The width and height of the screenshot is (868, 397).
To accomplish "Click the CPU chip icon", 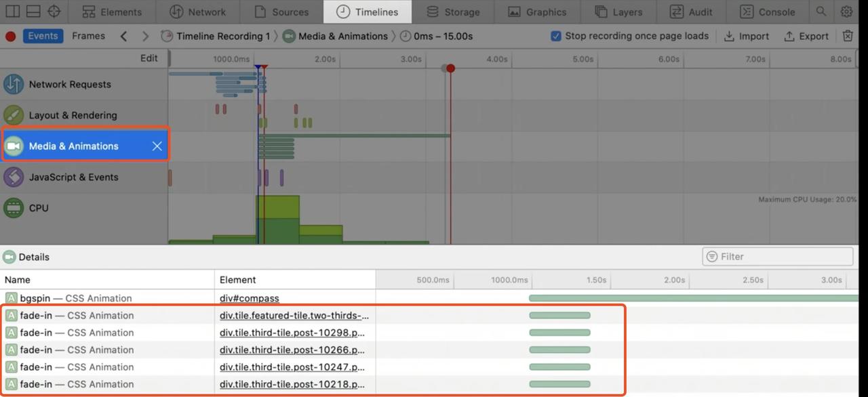I will (14, 208).
